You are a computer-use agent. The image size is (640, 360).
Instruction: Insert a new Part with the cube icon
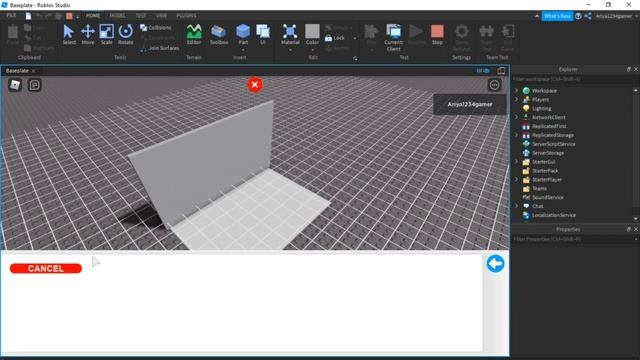(243, 32)
